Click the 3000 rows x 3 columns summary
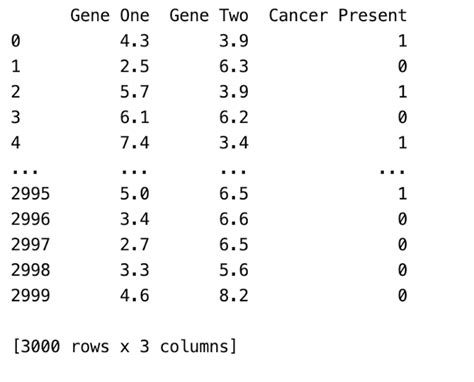The image size is (474, 382). tap(124, 346)
